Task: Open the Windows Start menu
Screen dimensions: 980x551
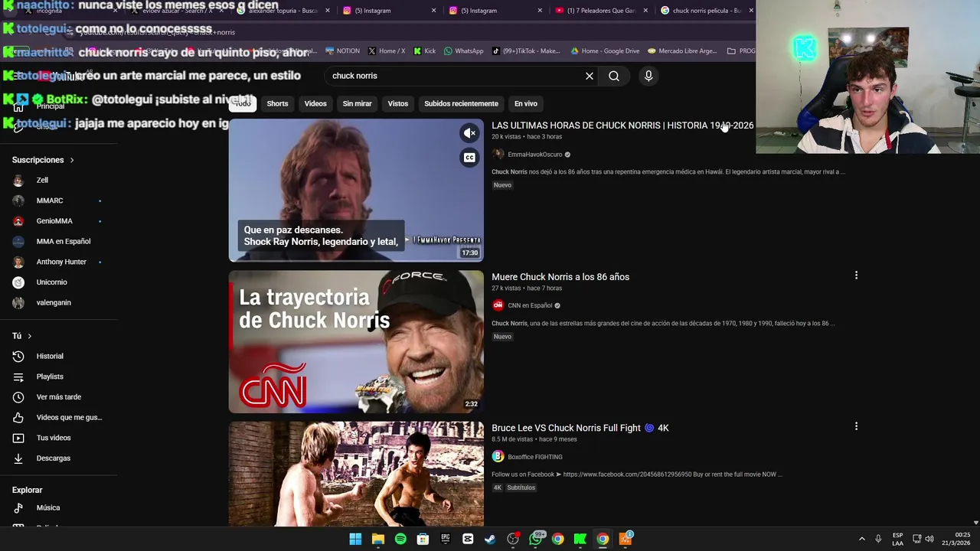Action: [355, 540]
